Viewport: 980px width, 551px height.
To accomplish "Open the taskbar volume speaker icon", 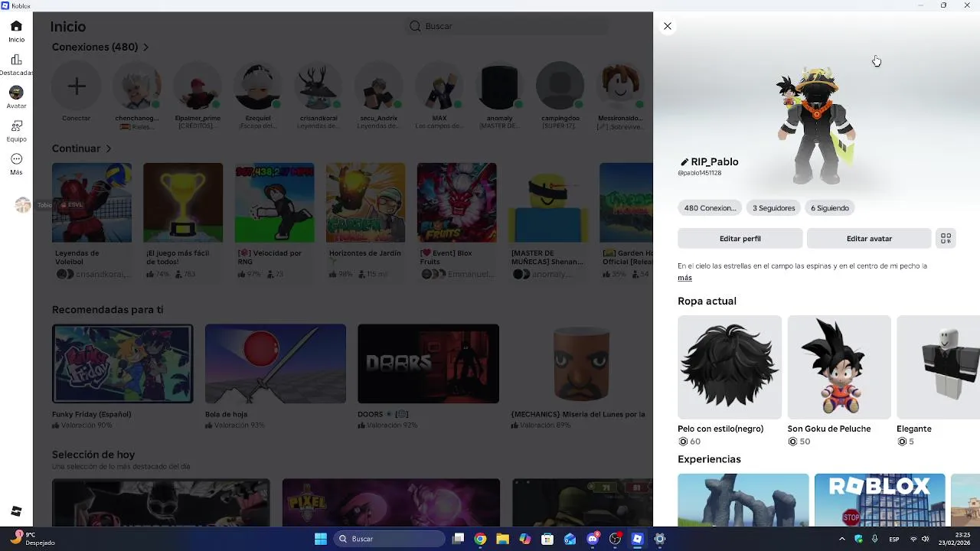I will click(x=926, y=539).
